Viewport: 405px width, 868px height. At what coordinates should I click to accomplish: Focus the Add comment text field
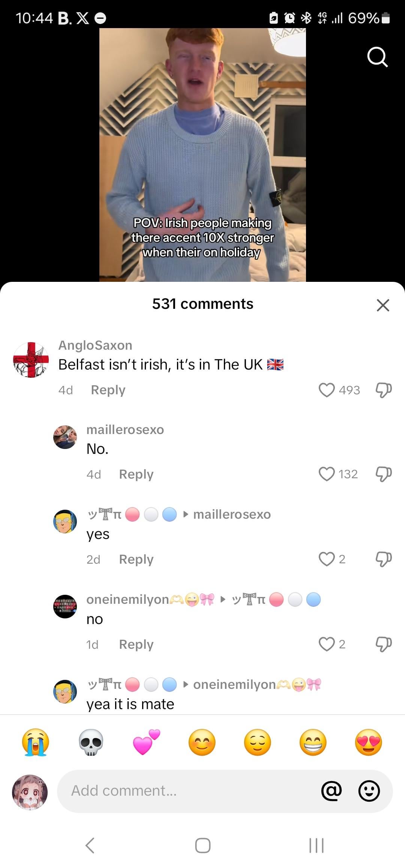(x=187, y=791)
